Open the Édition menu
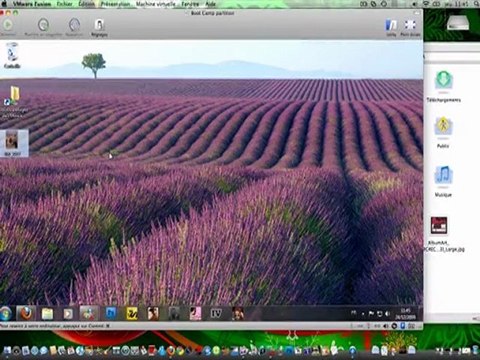Image resolution: width=480 pixels, height=360 pixels. (87, 4)
